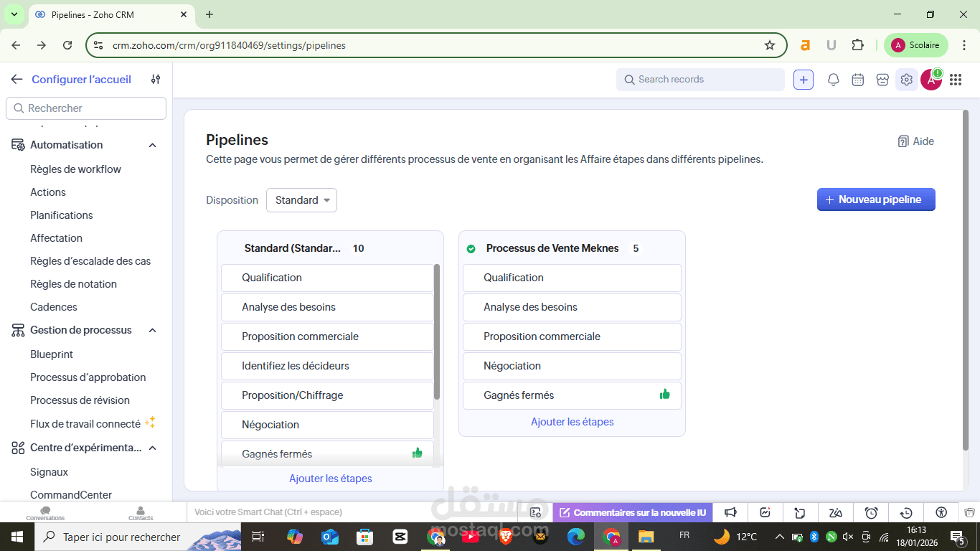Open the announcements megaphone icon
Viewport: 980px width, 551px height.
(x=730, y=512)
